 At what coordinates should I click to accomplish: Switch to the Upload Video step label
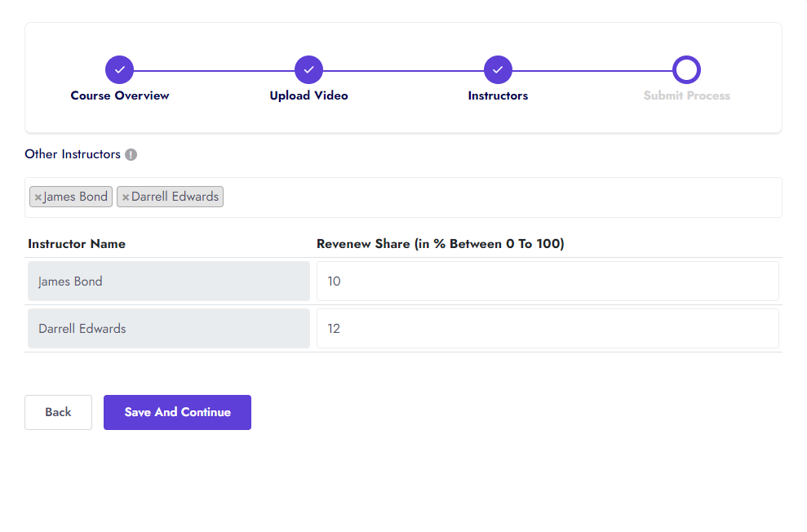tap(308, 95)
